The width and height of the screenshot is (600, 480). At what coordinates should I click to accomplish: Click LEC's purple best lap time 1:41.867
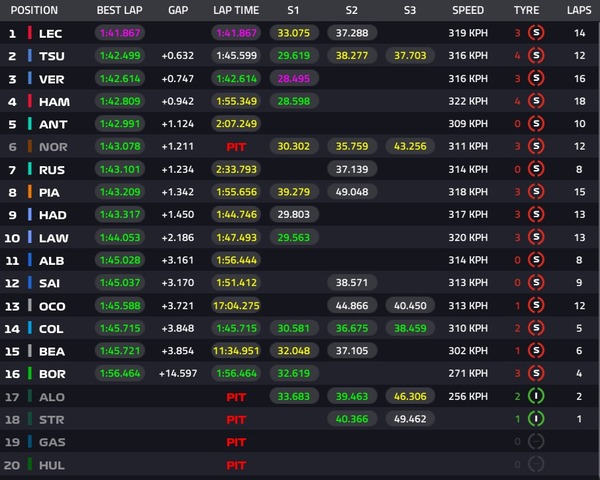119,33
